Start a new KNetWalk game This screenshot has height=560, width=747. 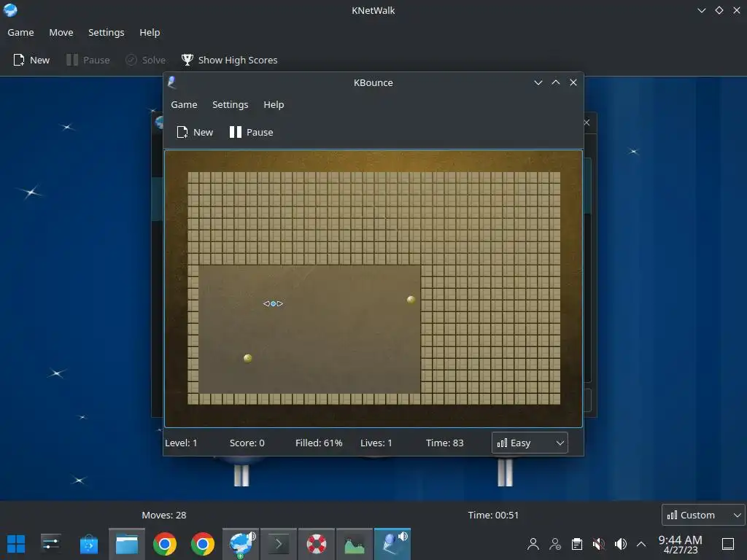click(x=31, y=60)
